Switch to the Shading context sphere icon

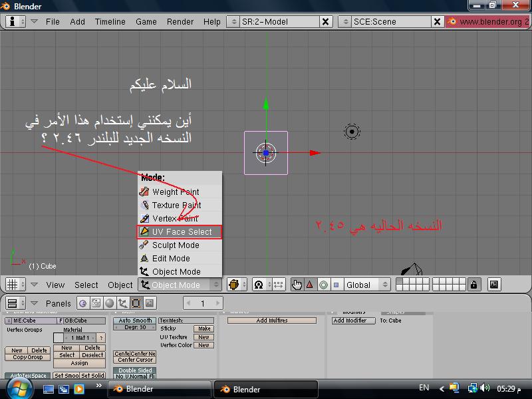tap(110, 303)
